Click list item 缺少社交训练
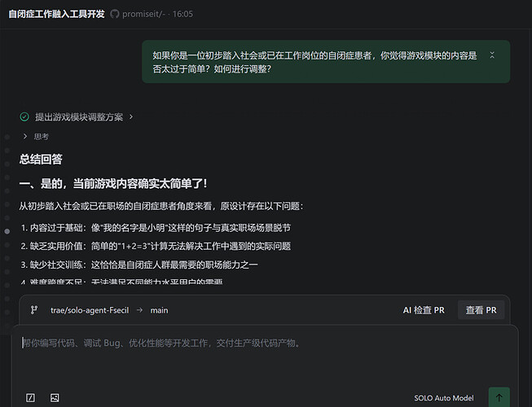 [139, 265]
